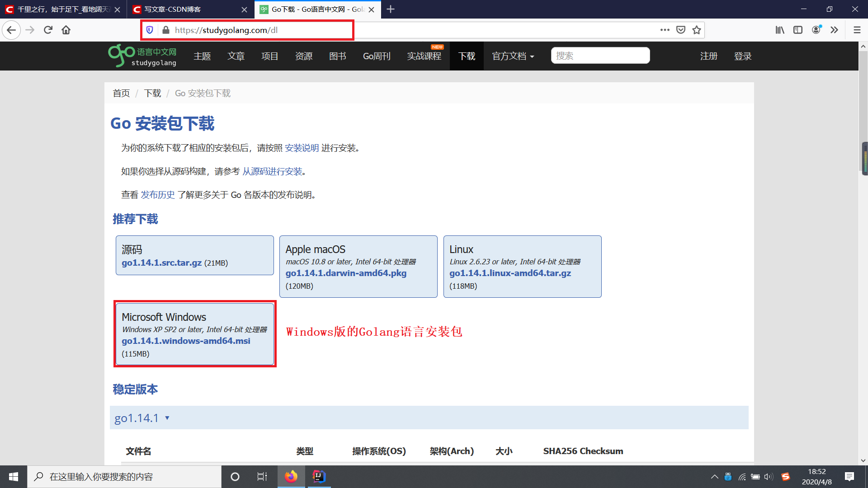
Task: Click the 下载 breadcrumb link
Action: pyautogui.click(x=152, y=93)
